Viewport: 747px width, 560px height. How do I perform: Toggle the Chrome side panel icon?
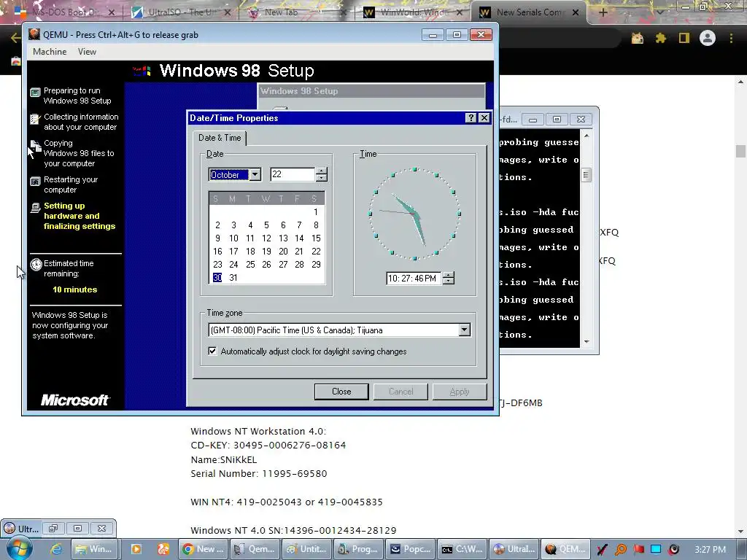click(684, 38)
